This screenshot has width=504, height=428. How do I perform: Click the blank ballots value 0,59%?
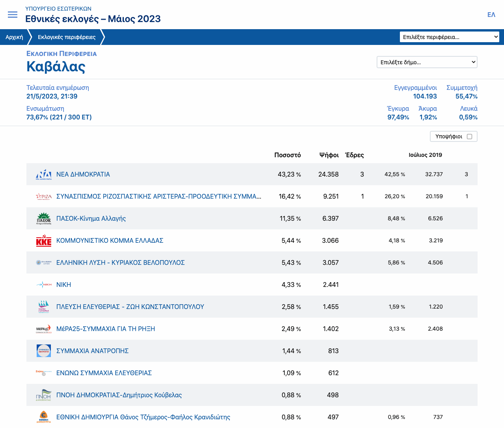468,117
